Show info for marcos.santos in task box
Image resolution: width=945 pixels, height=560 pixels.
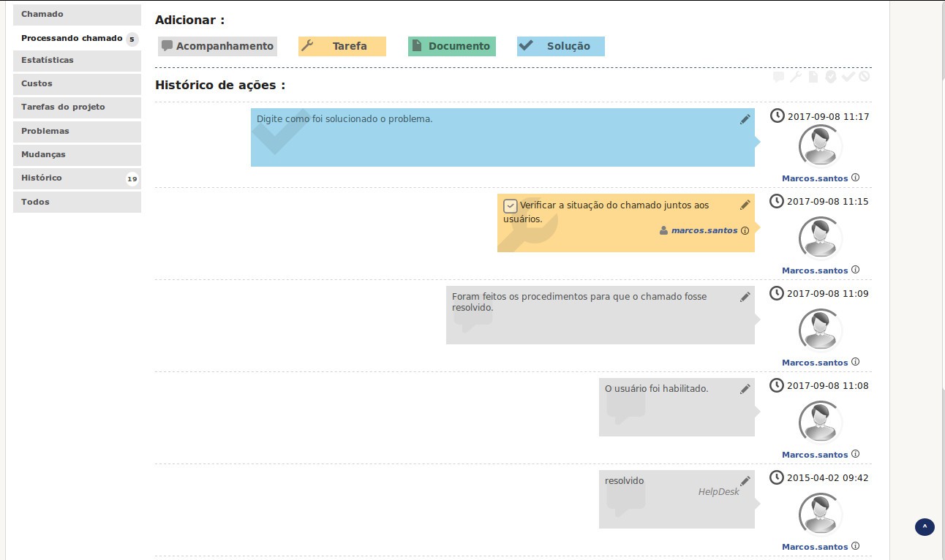click(x=745, y=230)
